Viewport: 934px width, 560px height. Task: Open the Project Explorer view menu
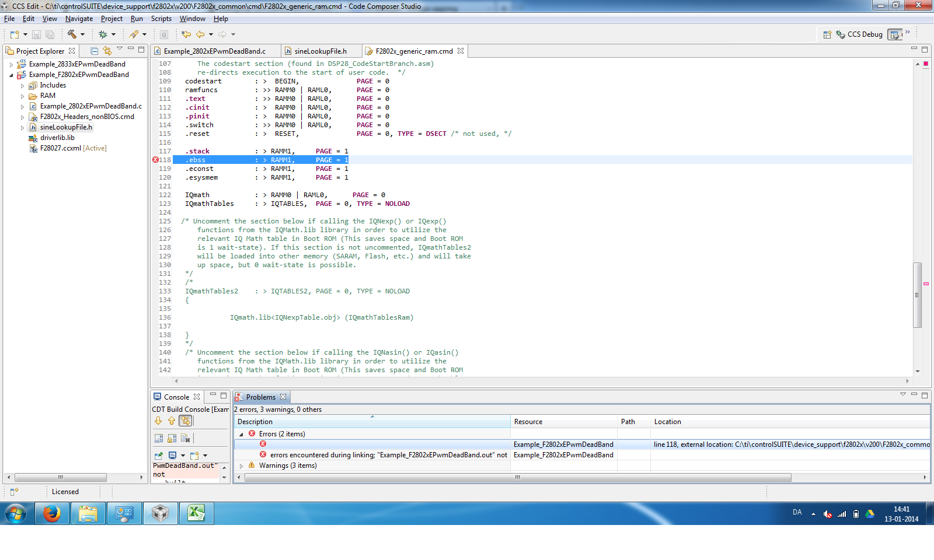pos(120,49)
